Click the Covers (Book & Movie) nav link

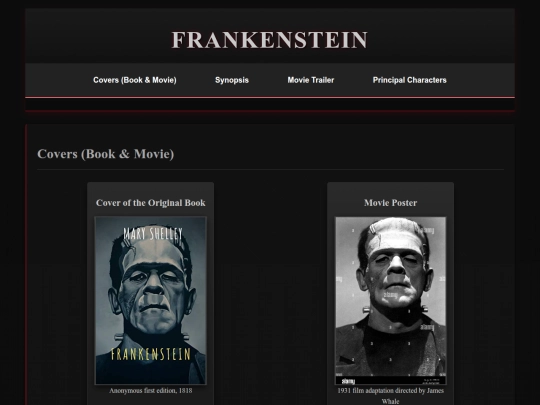click(x=135, y=80)
